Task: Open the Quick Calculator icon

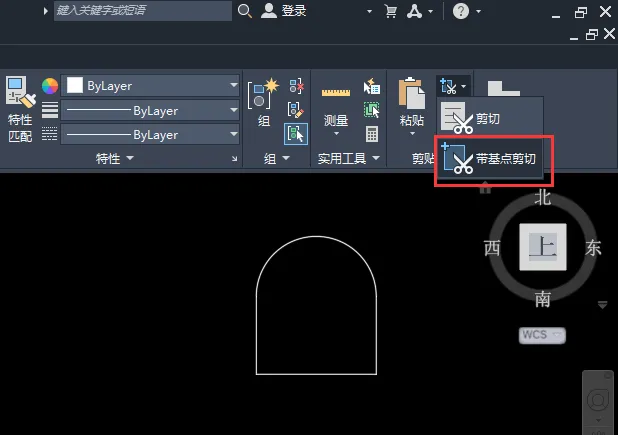Action: (372, 134)
